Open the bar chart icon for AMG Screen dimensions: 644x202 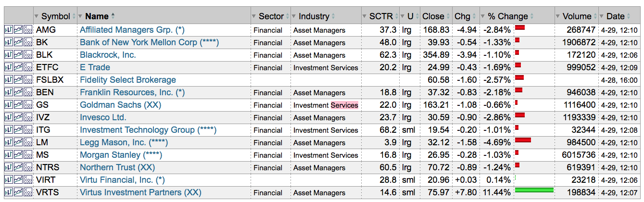9,30
